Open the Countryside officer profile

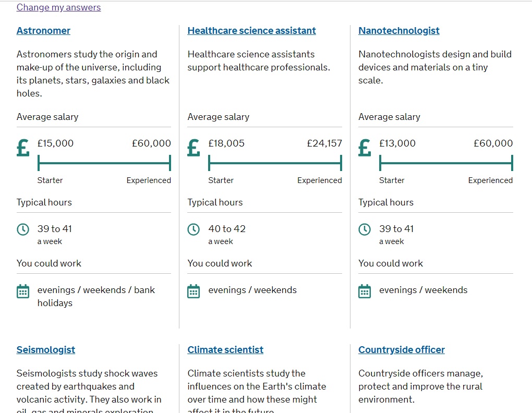402,349
